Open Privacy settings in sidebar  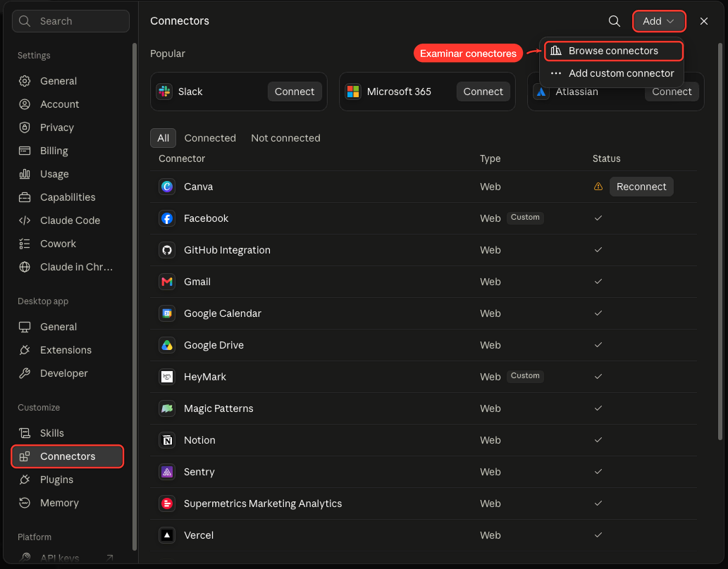pos(68,127)
